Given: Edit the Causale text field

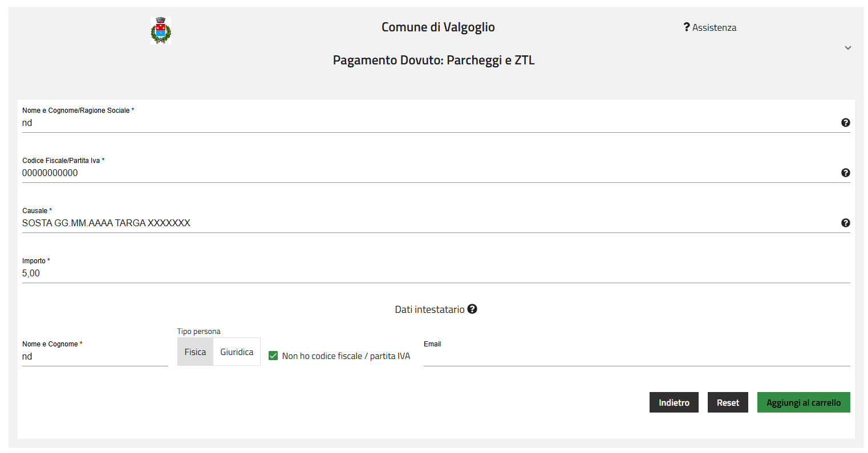Looking at the screenshot, I should (x=428, y=223).
